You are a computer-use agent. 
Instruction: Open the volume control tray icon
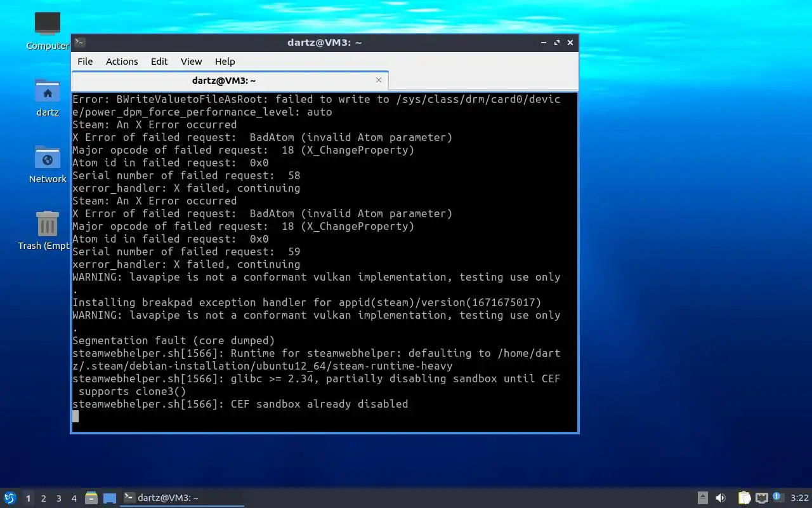pyautogui.click(x=721, y=498)
